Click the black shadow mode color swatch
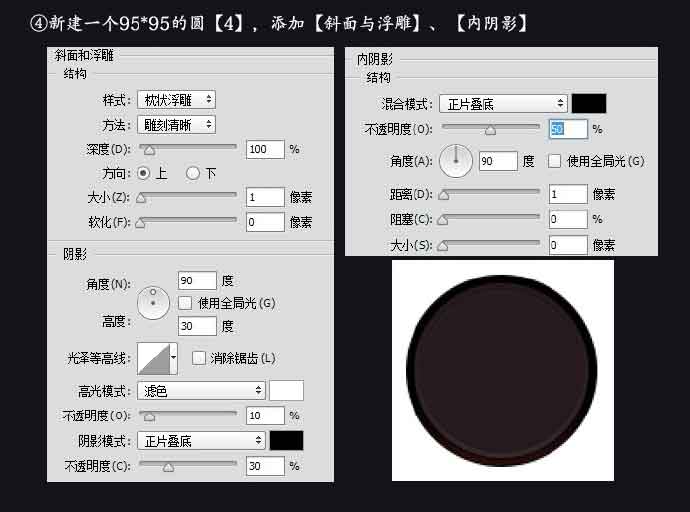 [286, 441]
